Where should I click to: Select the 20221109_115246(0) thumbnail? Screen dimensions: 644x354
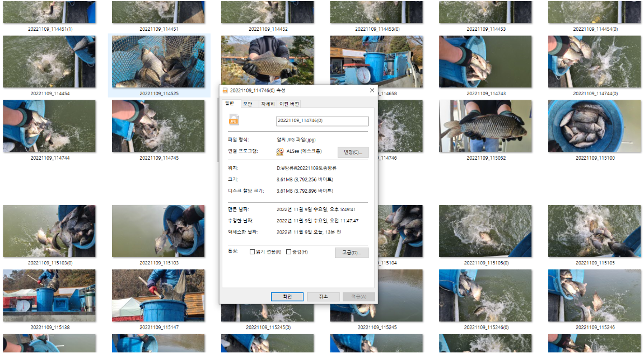coord(485,296)
